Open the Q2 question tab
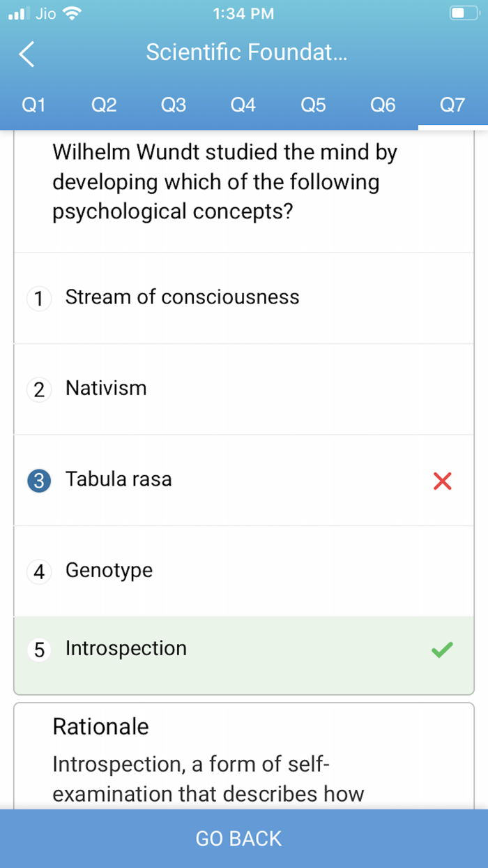Image resolution: width=488 pixels, height=868 pixels. (x=104, y=105)
